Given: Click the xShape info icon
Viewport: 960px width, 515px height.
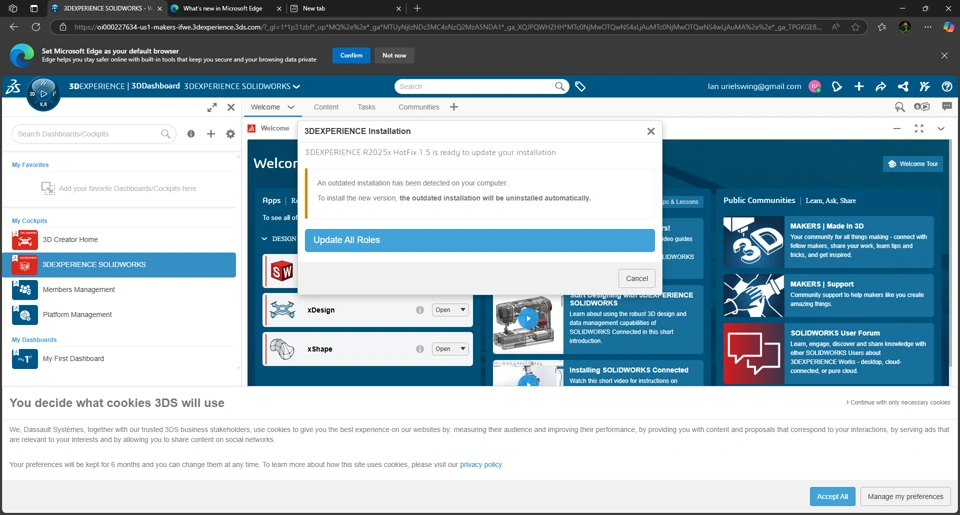Looking at the screenshot, I should [420, 349].
